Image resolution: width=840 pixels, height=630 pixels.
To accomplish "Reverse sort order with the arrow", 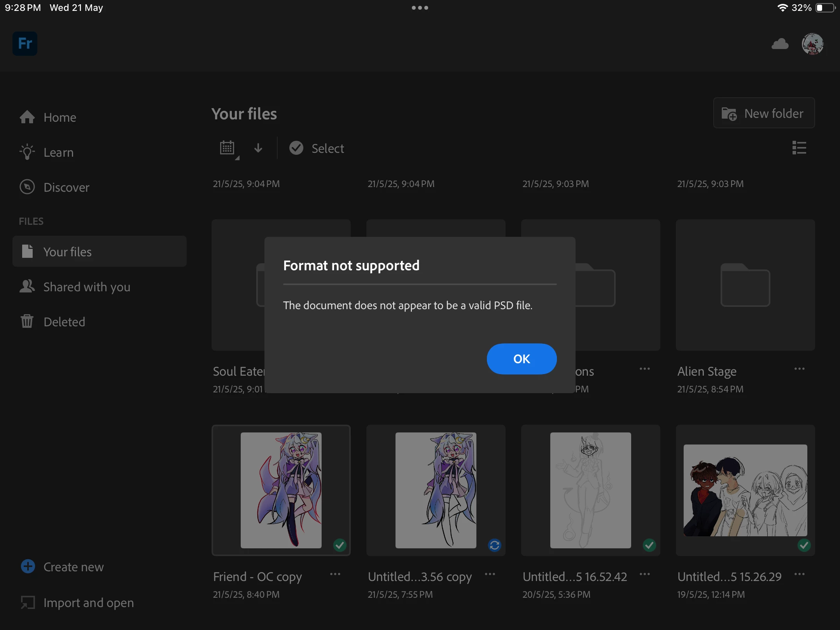I will [x=258, y=148].
